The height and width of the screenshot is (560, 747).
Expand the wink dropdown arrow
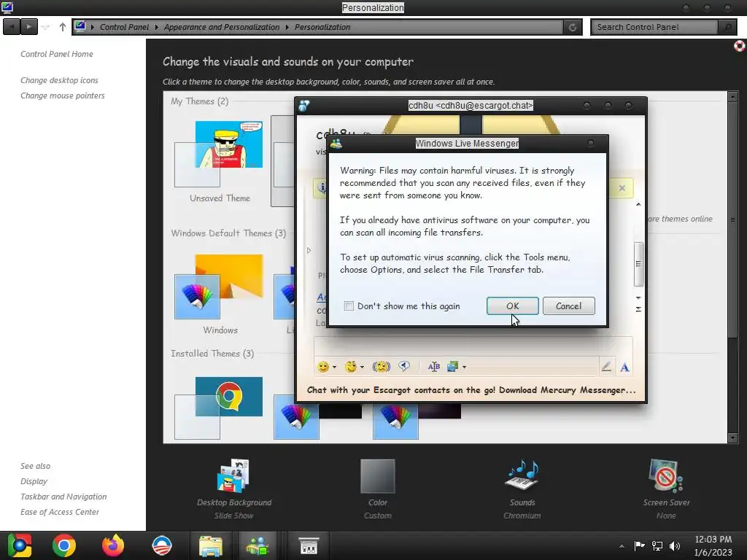click(362, 367)
